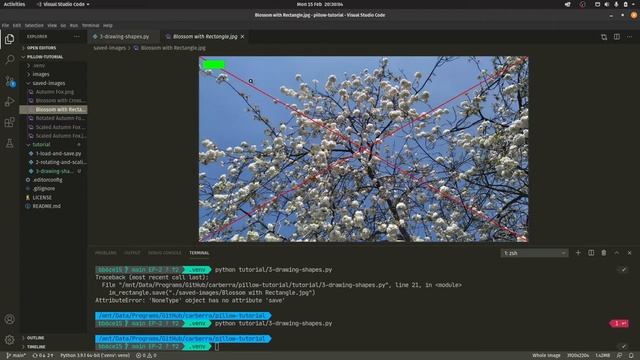Image resolution: width=640 pixels, height=360 pixels.
Task: Click the errors and warnings status item
Action: [x=146, y=356]
